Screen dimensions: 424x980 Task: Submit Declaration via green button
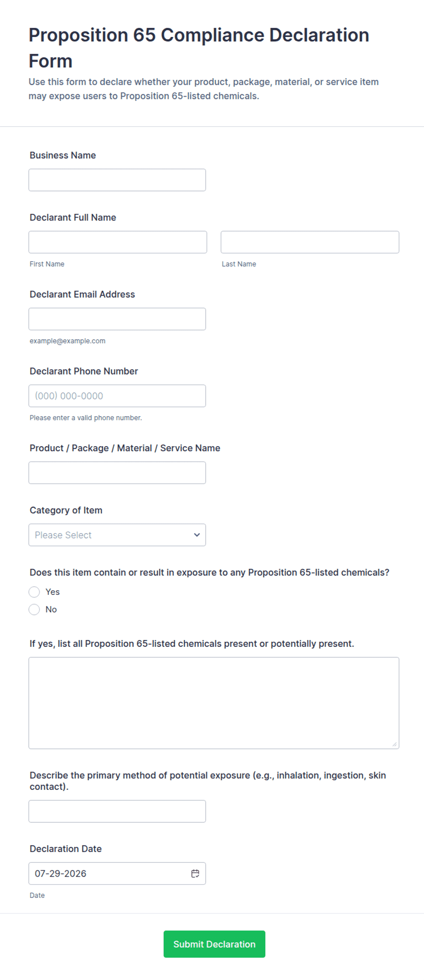(214, 944)
